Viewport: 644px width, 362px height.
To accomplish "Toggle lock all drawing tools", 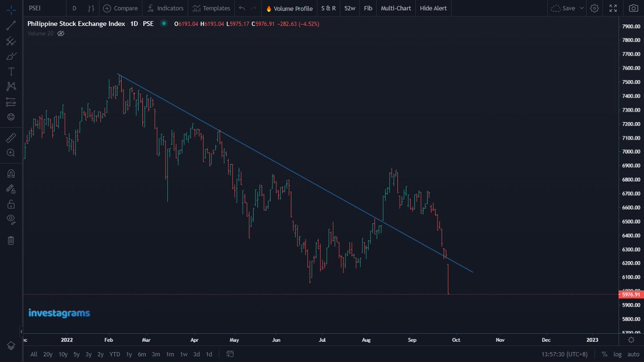I will point(11,204).
